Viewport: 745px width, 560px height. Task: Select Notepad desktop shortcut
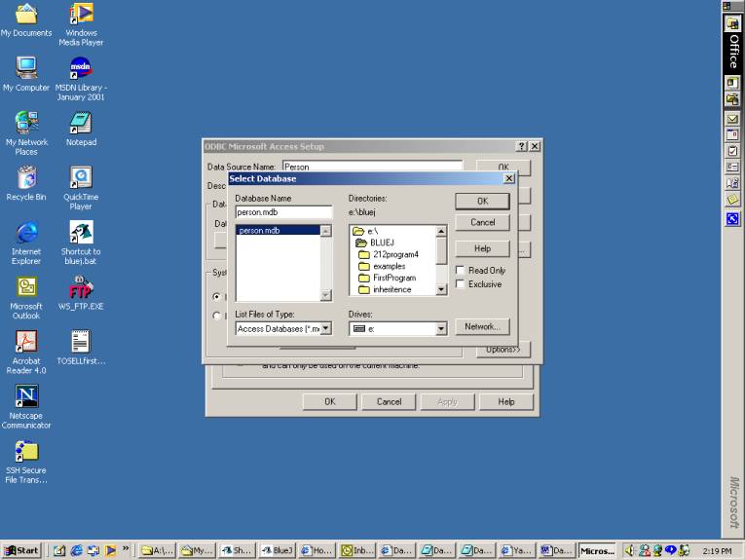81,129
